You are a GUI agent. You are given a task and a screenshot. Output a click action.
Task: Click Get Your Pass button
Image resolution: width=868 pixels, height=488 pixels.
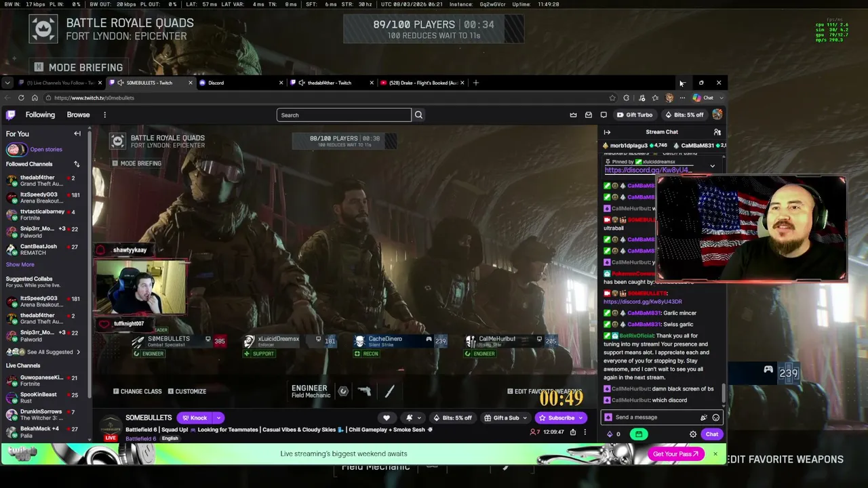click(675, 454)
